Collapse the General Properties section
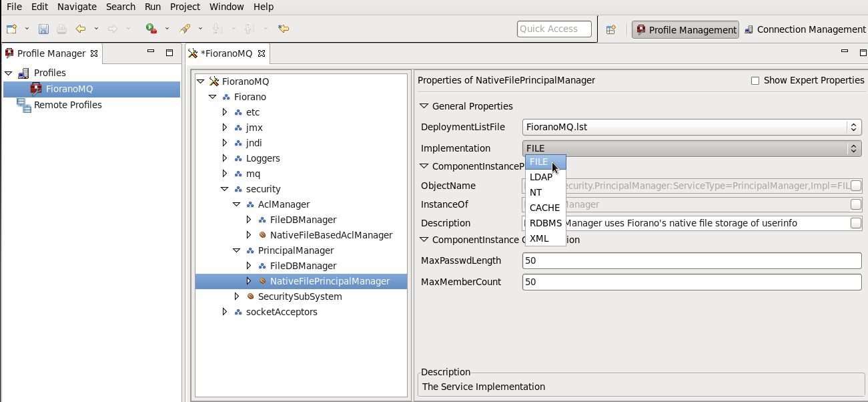The width and height of the screenshot is (868, 402). tap(424, 106)
